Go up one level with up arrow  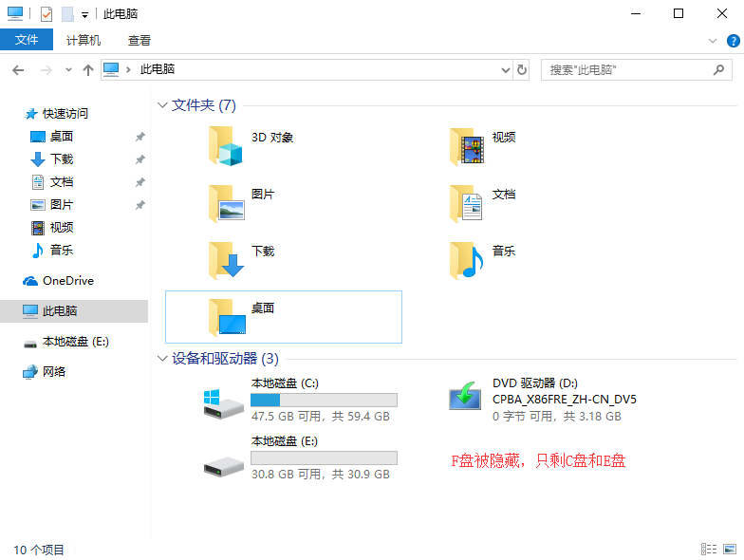87,70
